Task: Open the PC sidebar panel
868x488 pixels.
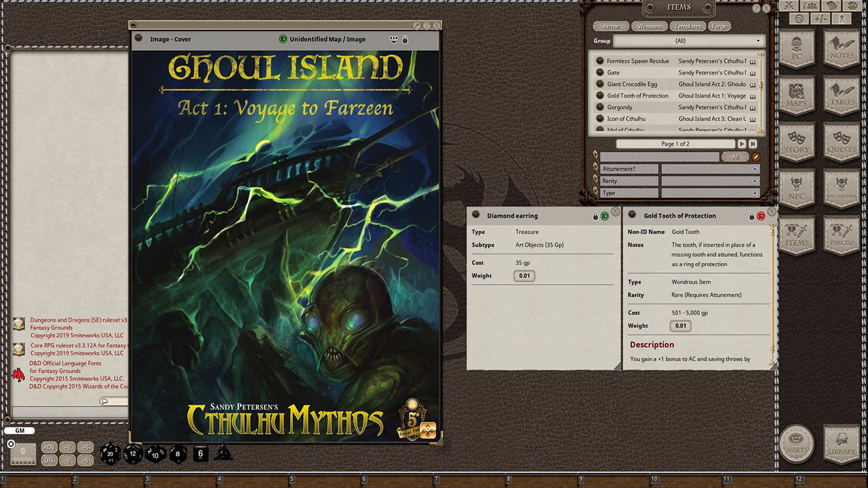Action: click(797, 49)
